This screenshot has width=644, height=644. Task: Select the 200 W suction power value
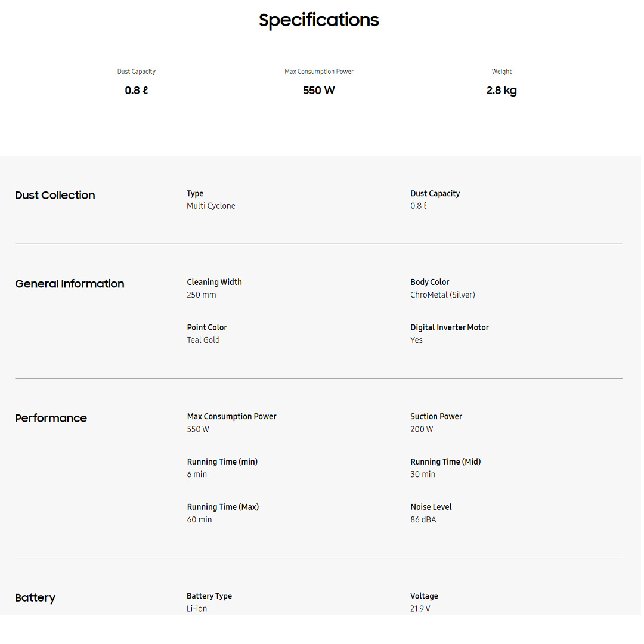point(422,429)
